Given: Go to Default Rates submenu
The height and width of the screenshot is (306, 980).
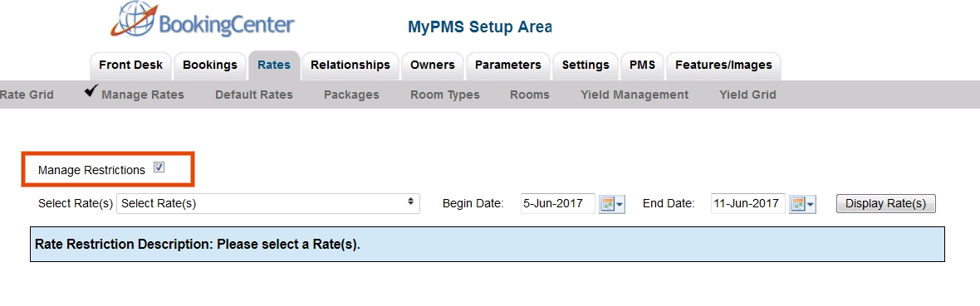Looking at the screenshot, I should pos(254,95).
